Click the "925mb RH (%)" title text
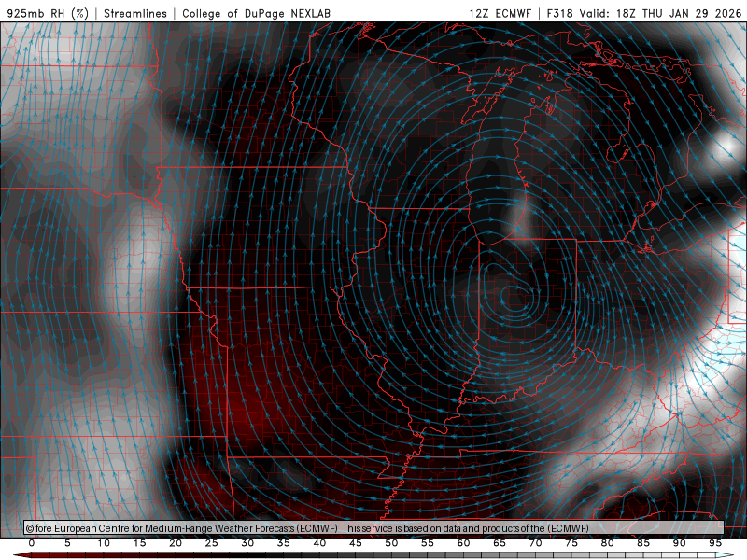Screen dimensions: 747x560 [49, 13]
